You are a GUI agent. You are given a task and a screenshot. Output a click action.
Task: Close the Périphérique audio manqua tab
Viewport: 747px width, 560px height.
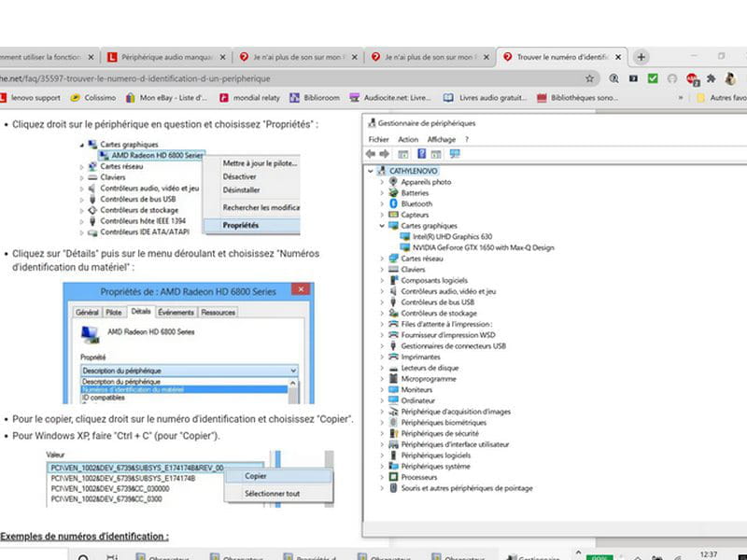pos(222,57)
